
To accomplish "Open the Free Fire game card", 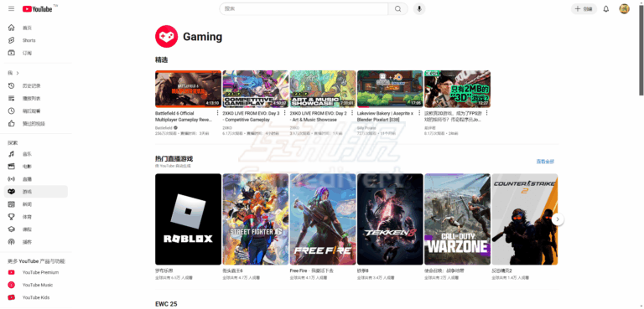I will coord(323,219).
